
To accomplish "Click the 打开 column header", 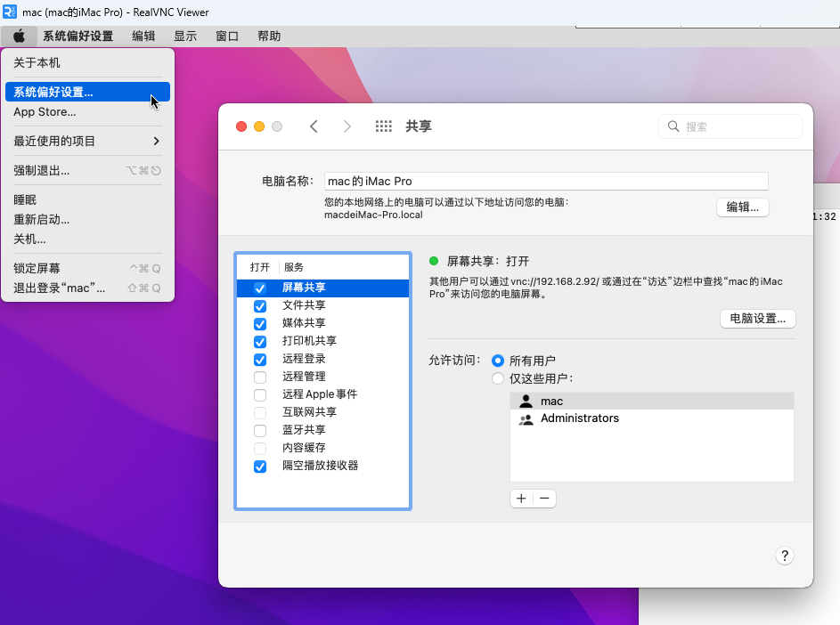I will [x=259, y=267].
